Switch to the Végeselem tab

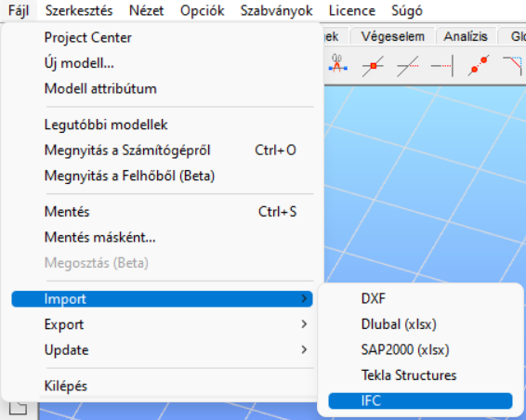(393, 36)
